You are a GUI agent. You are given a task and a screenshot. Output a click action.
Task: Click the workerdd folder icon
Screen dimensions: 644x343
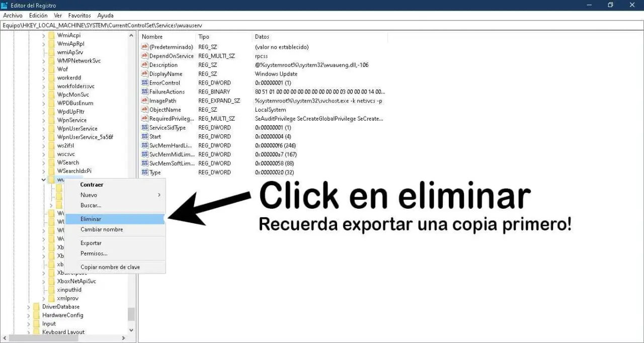[51, 77]
